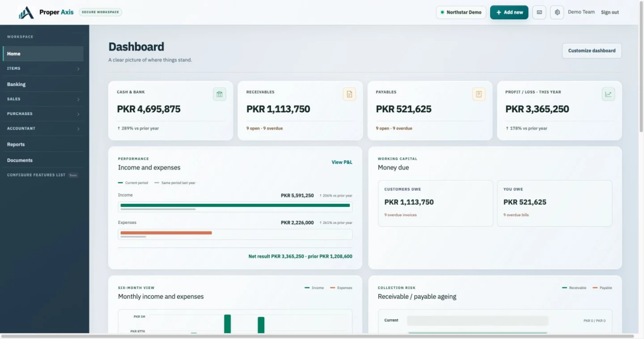Open Documents from the sidebar

tap(43, 160)
